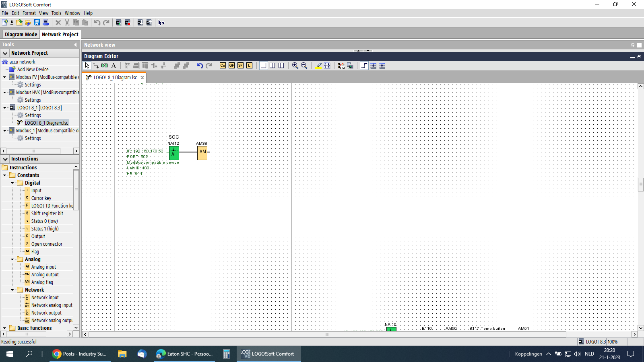Select the Connect blocks tool
Viewport: 644px width, 362px height.
(x=96, y=66)
